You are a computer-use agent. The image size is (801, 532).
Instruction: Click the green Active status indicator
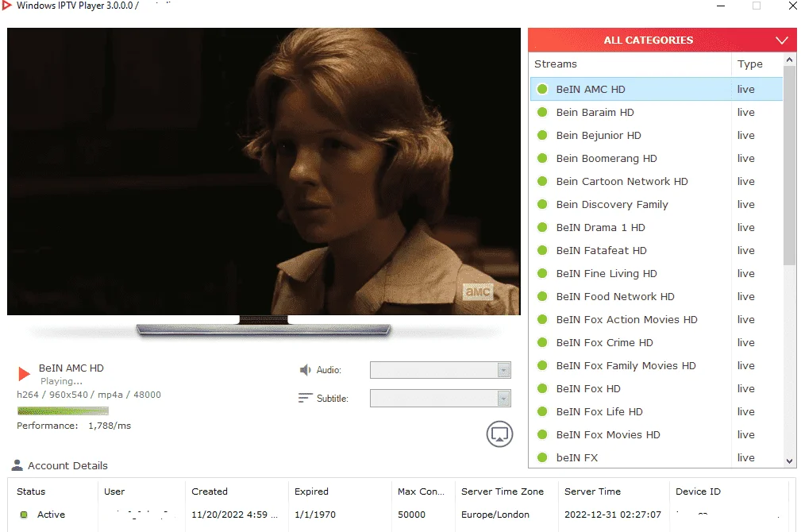point(24,515)
